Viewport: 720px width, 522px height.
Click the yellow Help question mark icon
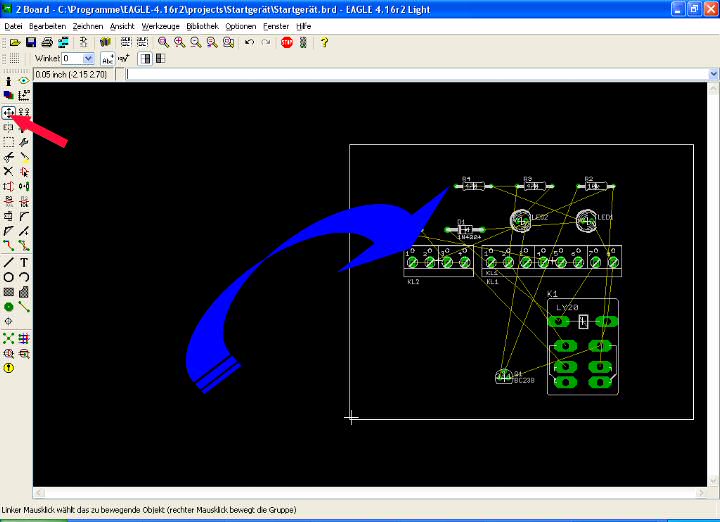pos(324,43)
